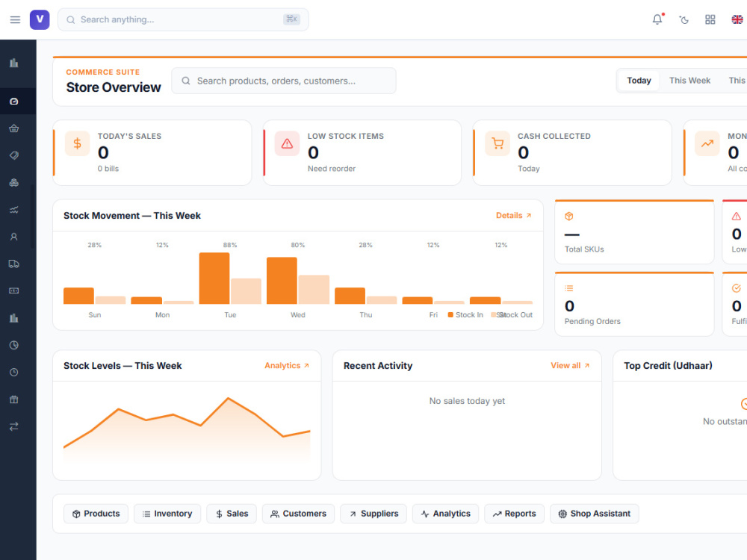
Task: Click the Reports shortcut button
Action: pos(514,514)
